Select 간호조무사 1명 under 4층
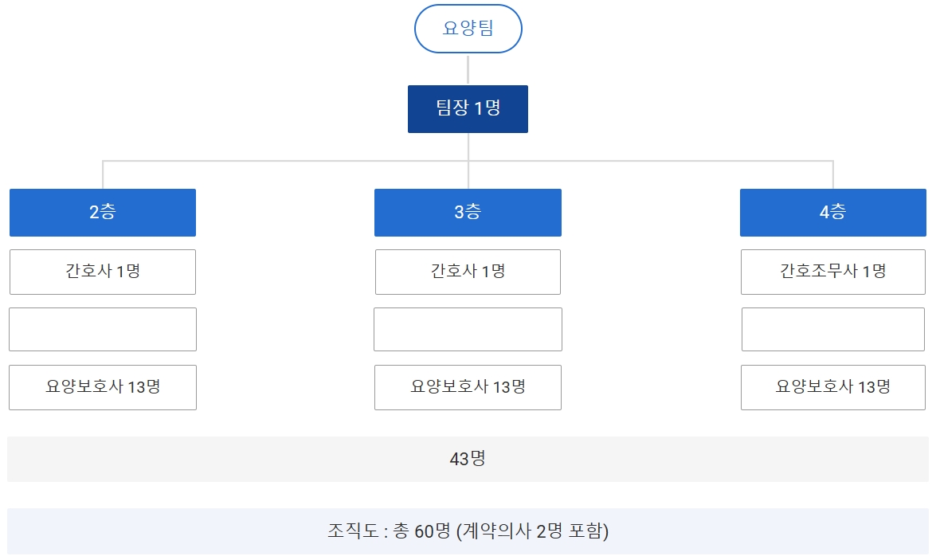 [x=832, y=272]
